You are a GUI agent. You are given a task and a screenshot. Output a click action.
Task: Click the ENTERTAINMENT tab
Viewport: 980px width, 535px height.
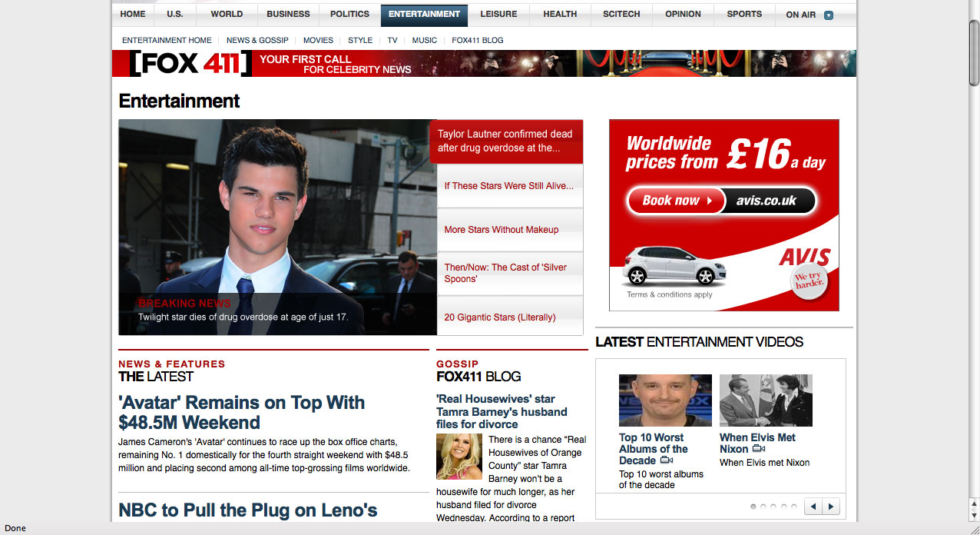(x=424, y=14)
